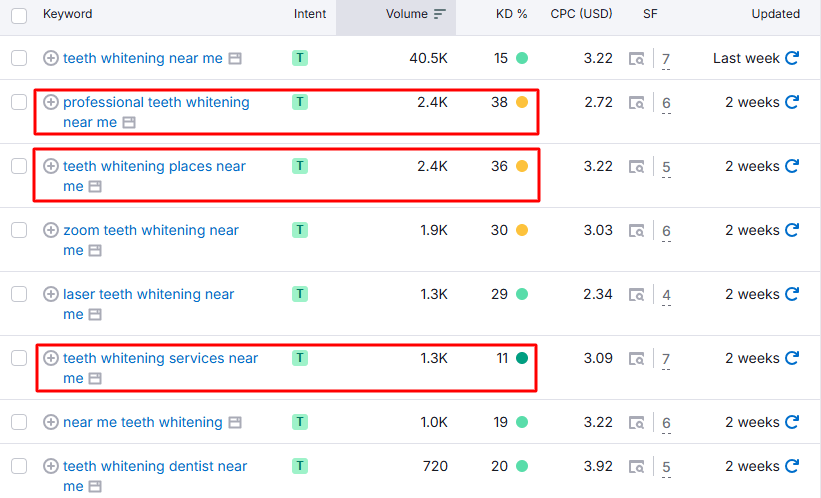Click the SERP snapshot icon after 'near me teeth whitening'
This screenshot has height=498, width=821.
click(235, 423)
